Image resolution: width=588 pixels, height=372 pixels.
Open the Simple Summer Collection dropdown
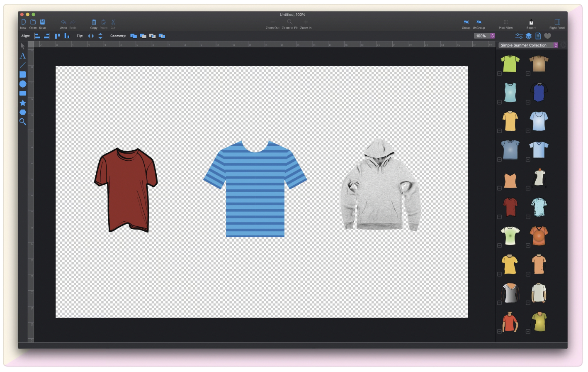(528, 45)
